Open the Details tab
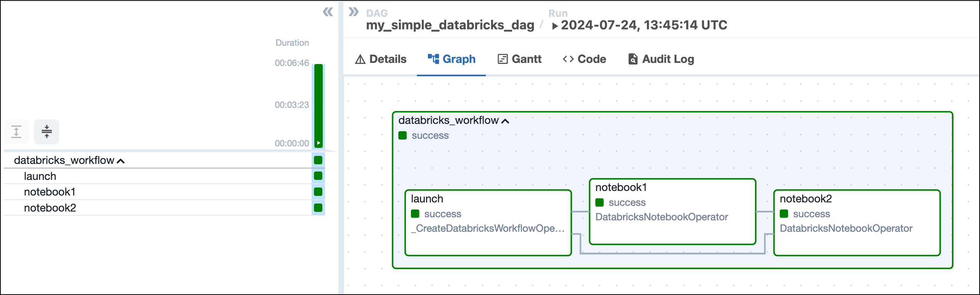 pos(381,59)
